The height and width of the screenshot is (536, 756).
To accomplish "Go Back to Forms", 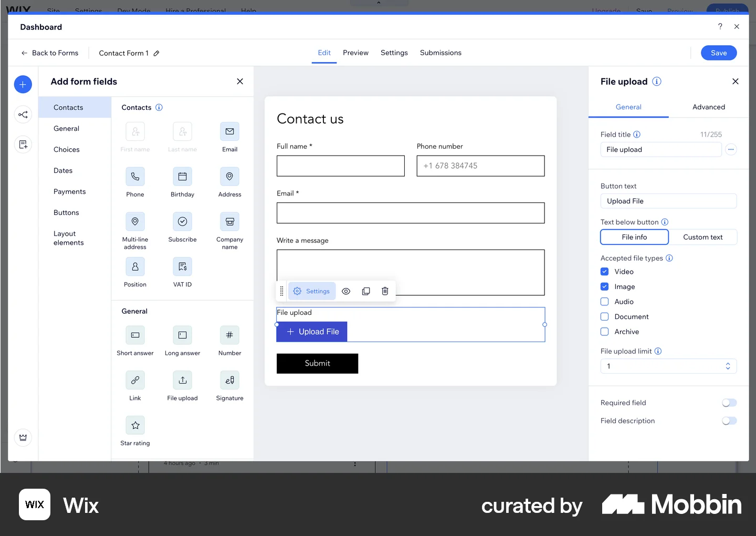I will pos(50,53).
